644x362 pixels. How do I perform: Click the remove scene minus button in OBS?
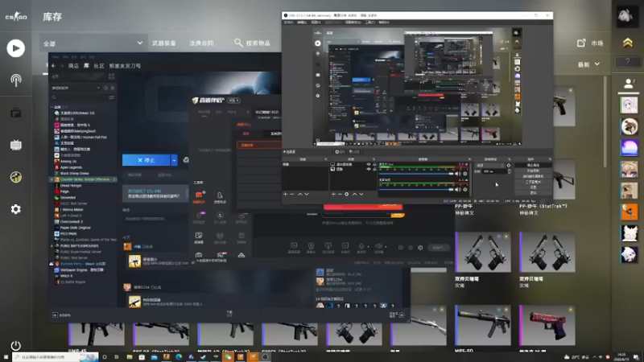tap(292, 194)
